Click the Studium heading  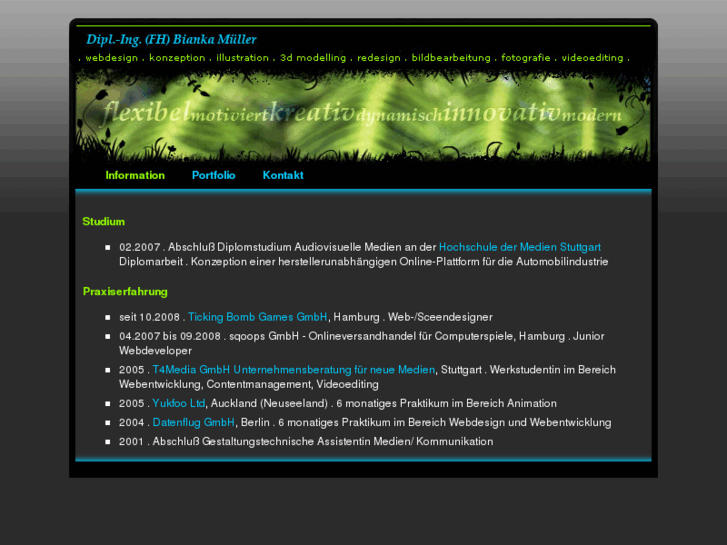103,222
